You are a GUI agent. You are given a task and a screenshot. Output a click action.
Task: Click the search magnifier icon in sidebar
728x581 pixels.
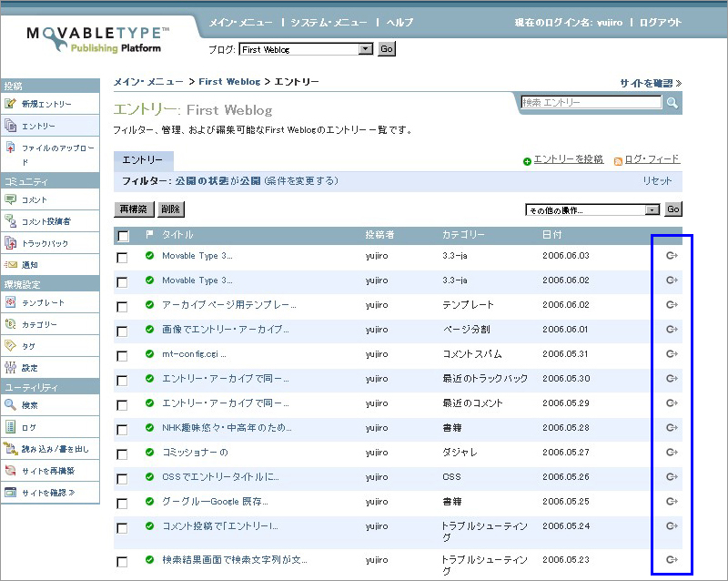(10, 405)
